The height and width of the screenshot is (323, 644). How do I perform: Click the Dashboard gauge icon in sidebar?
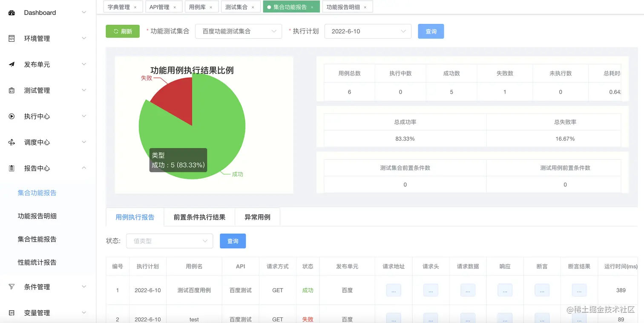(12, 13)
